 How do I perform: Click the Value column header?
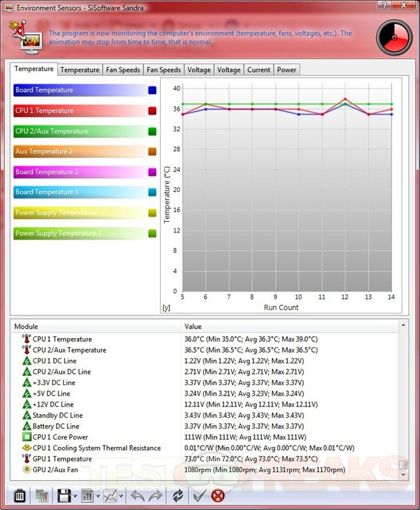click(193, 327)
